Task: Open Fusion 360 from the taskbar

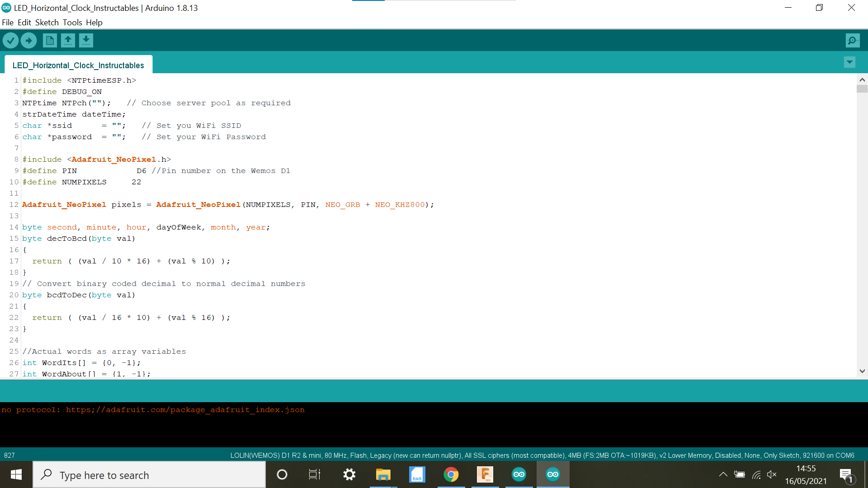Action: 485,474
